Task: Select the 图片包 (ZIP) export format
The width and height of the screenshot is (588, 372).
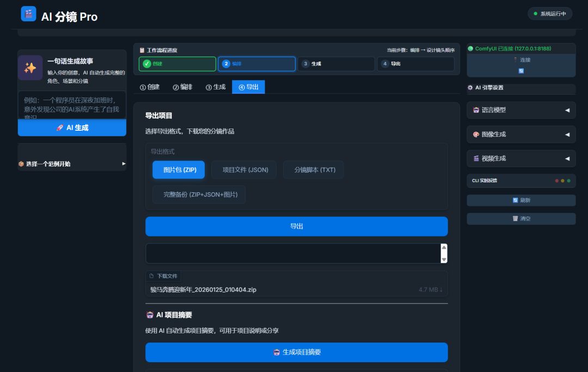Action: pyautogui.click(x=178, y=169)
